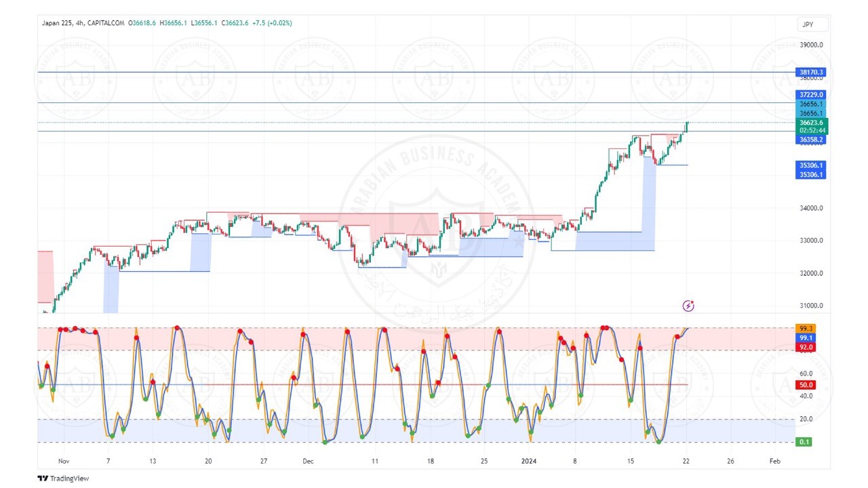
Task: Click the purple lightning event icon
Action: (x=688, y=306)
